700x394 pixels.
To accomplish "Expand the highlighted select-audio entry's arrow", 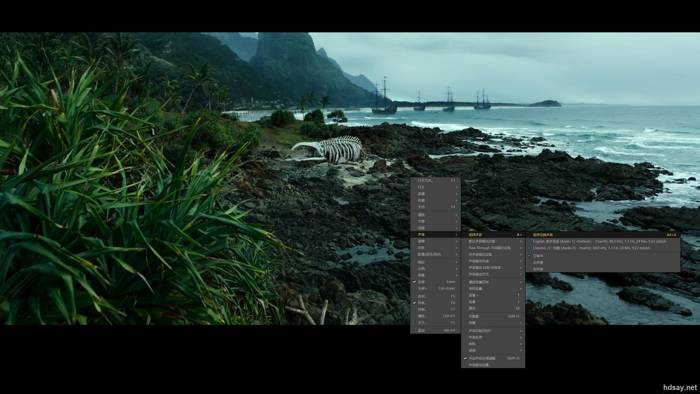I will pyautogui.click(x=521, y=234).
